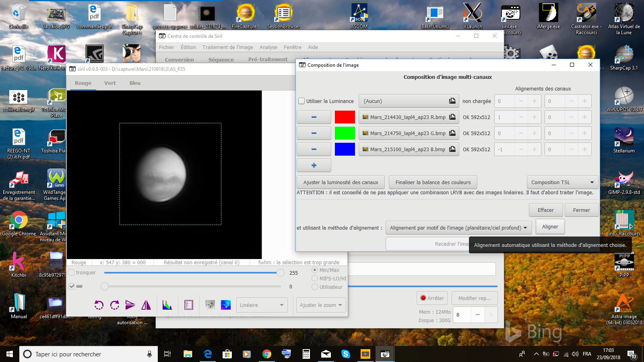Screen dimensions: 644x362
Task: Open the Ajuster le zoom dropdown
Action: [x=321, y=305]
